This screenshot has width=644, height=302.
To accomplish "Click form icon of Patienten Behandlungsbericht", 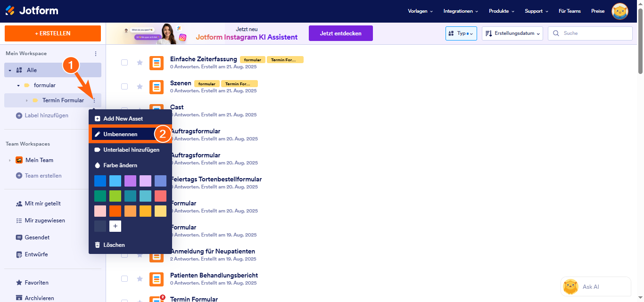I will point(157,279).
